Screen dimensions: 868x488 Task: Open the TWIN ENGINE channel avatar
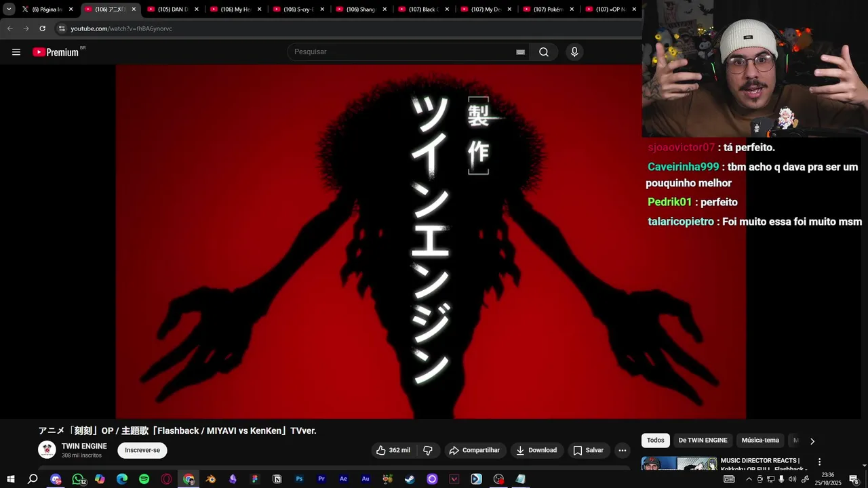tap(47, 450)
